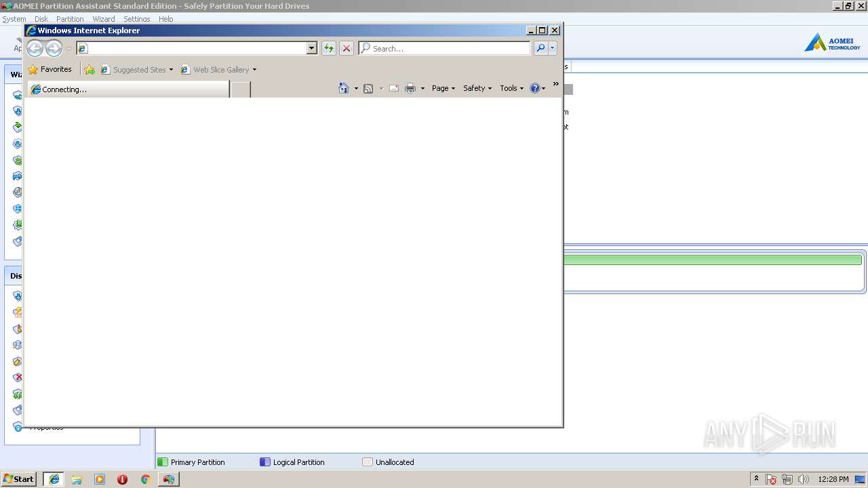Add page to Favorites bar icon
This screenshot has width=868, height=488.
coord(90,70)
